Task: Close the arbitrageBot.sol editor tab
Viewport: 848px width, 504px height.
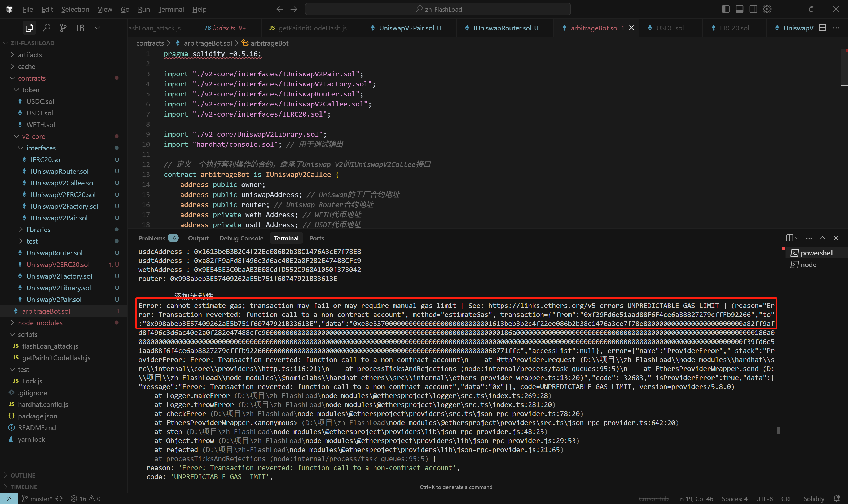Action: [631, 28]
